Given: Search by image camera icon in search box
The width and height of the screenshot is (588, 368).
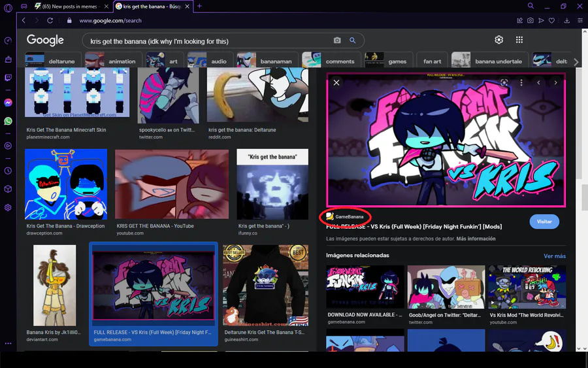Looking at the screenshot, I should 337,40.
